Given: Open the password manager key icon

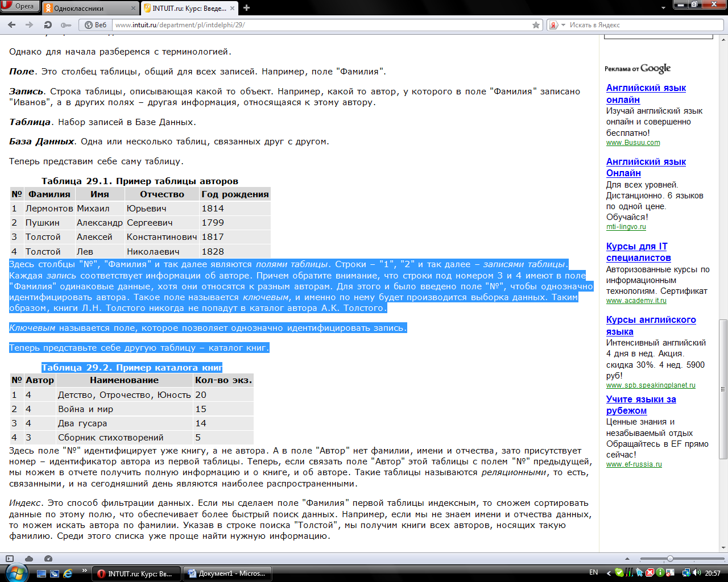Looking at the screenshot, I should tap(66, 25).
